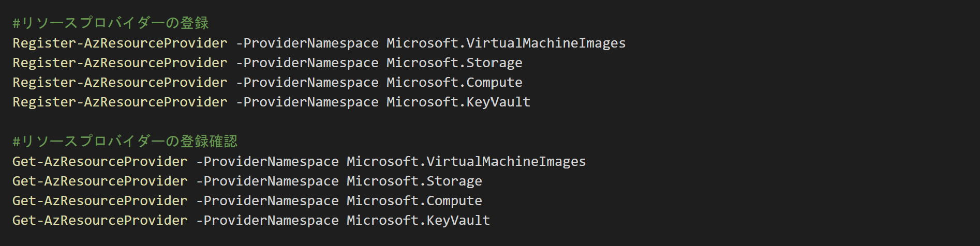Click Microsoft.Compute in the Get command
This screenshot has height=246, width=980.
414,201
